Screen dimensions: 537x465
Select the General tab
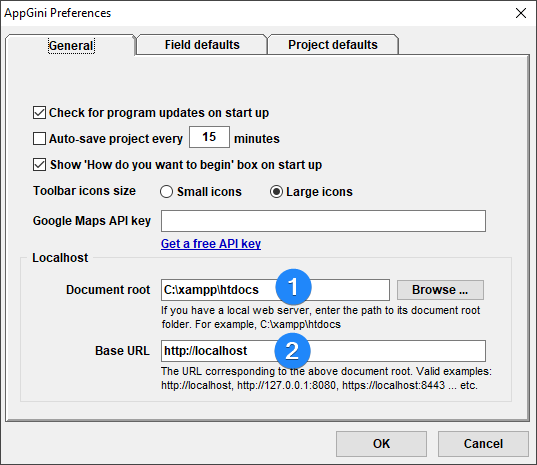coord(71,45)
